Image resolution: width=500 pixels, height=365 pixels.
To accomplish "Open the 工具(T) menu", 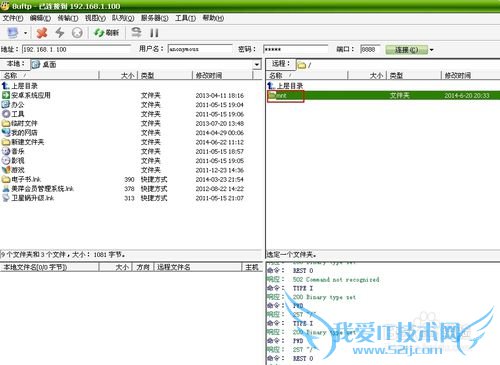I will [x=185, y=18].
